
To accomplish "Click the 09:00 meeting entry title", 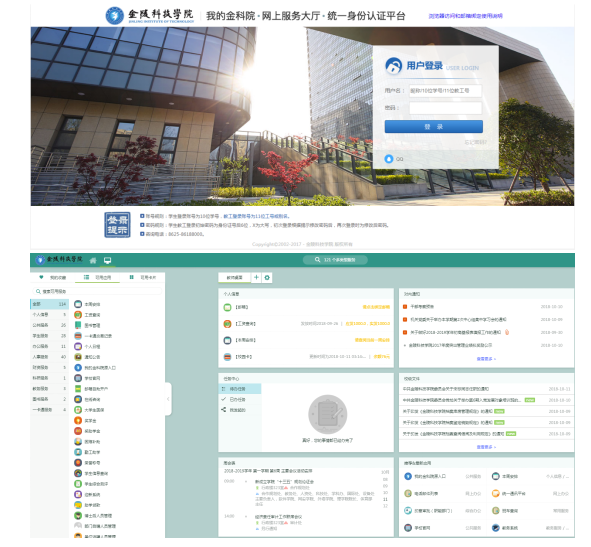I will pos(284,482).
